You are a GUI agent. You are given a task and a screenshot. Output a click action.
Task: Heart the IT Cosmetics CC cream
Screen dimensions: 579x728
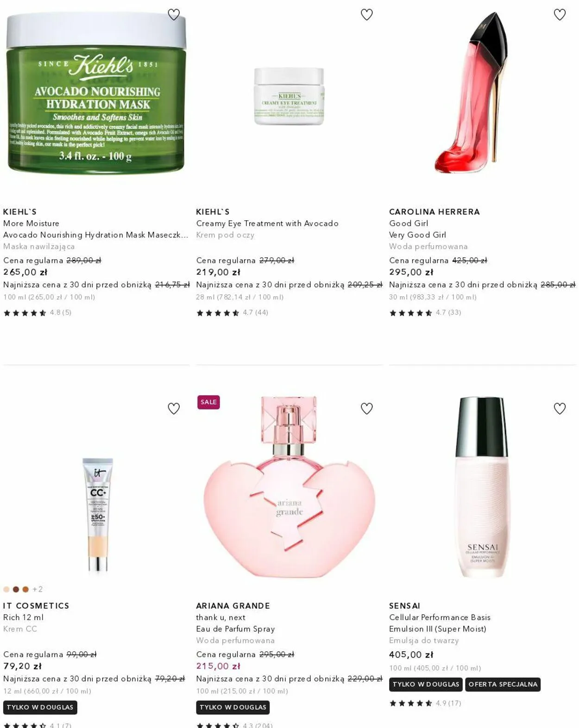pyautogui.click(x=174, y=409)
